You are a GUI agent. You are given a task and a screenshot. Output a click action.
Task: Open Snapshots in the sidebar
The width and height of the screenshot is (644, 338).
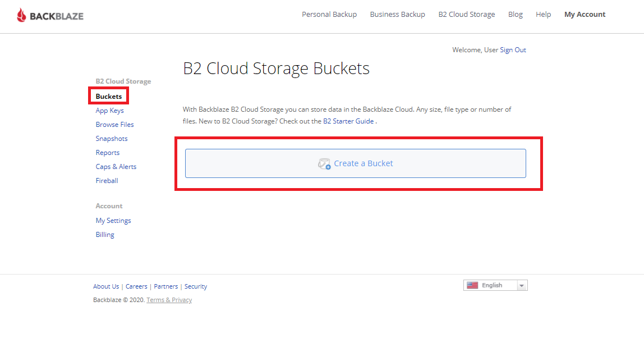112,139
